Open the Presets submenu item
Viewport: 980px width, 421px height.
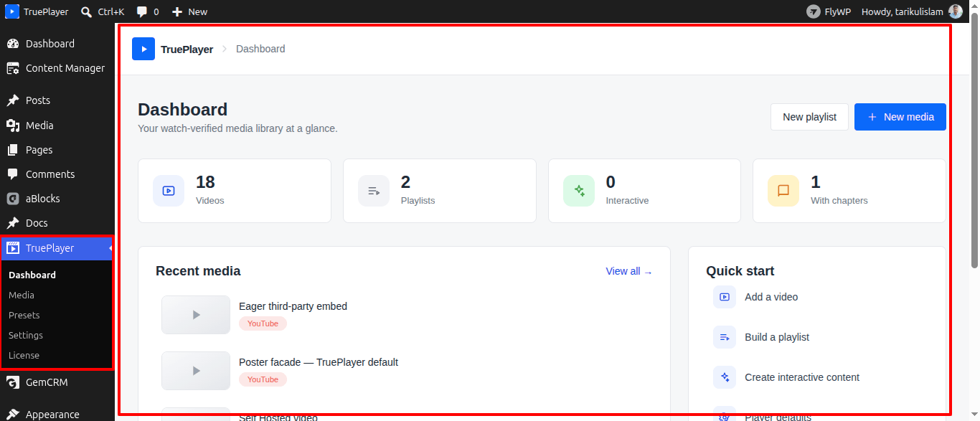(x=24, y=315)
